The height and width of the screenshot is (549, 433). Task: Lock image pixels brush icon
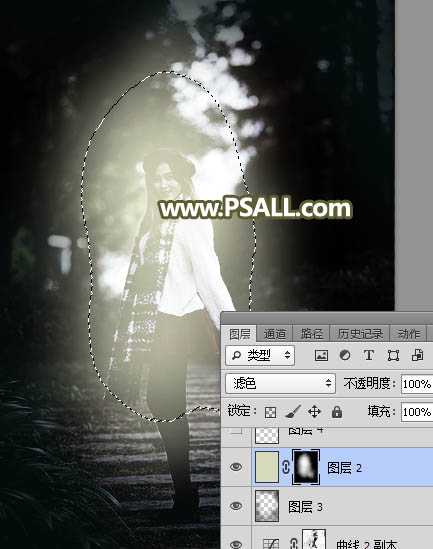pos(293,412)
